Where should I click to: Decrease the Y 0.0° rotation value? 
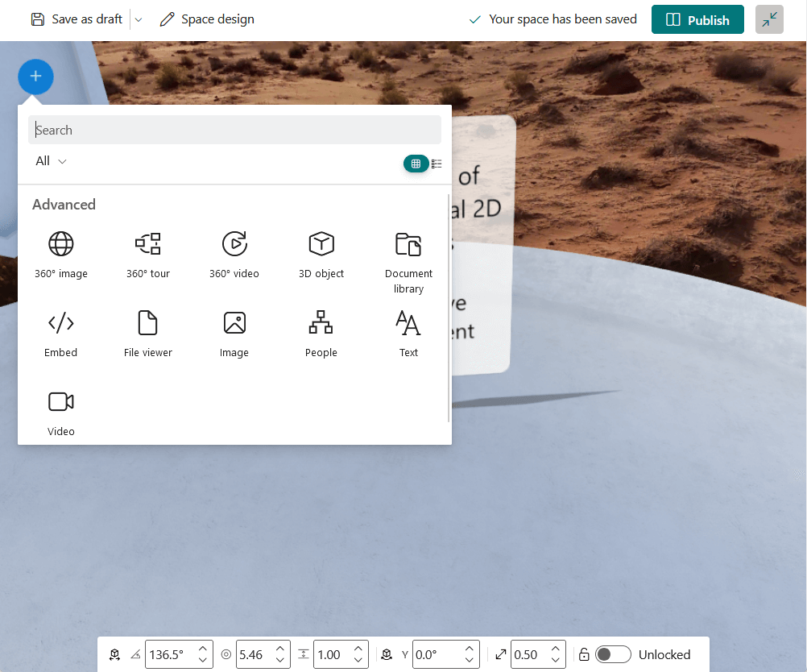470,661
